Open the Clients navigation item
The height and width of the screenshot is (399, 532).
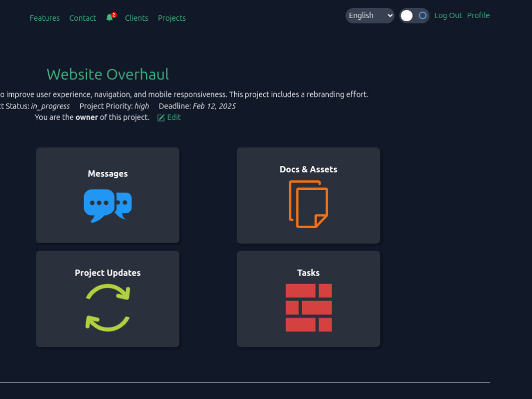tap(136, 18)
